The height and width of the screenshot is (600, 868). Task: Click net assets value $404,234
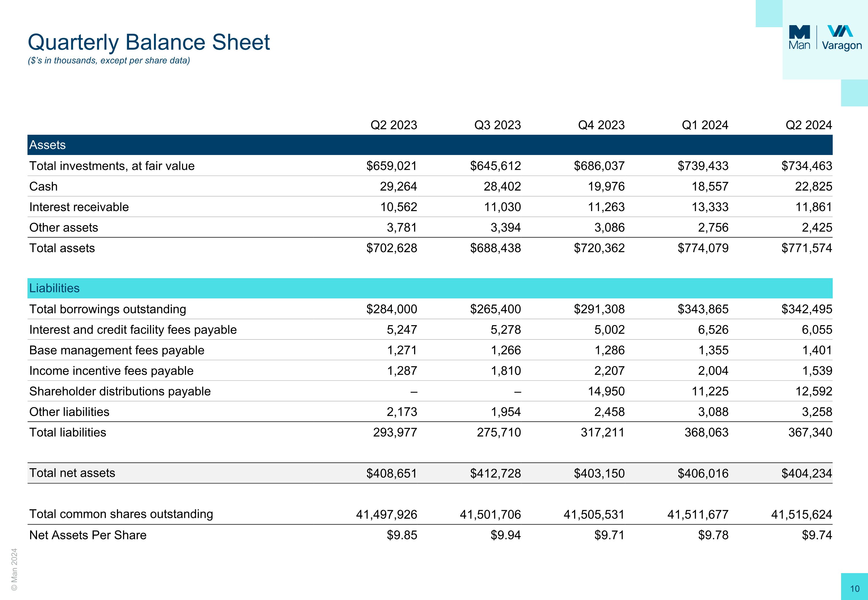[807, 473]
